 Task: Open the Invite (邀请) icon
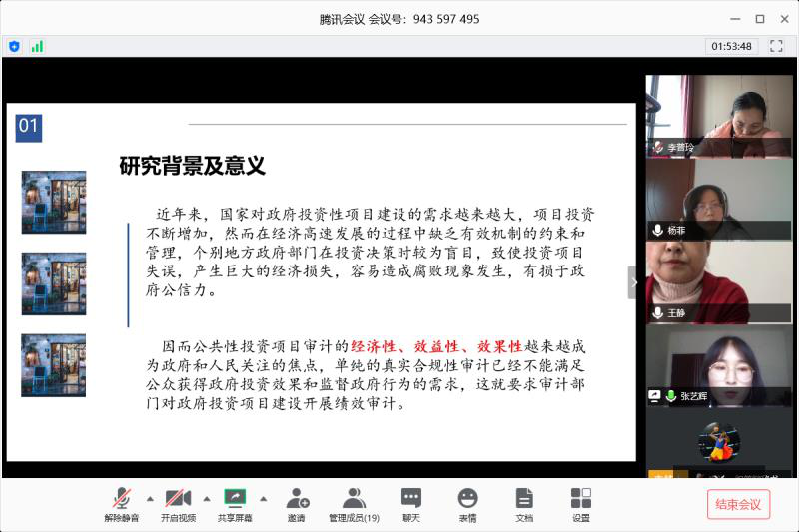click(297, 502)
